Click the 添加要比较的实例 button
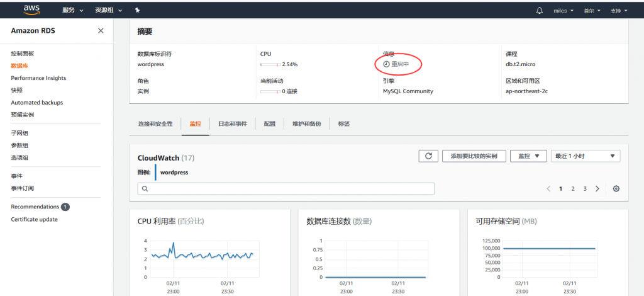This screenshot has width=644, height=296. (x=474, y=156)
